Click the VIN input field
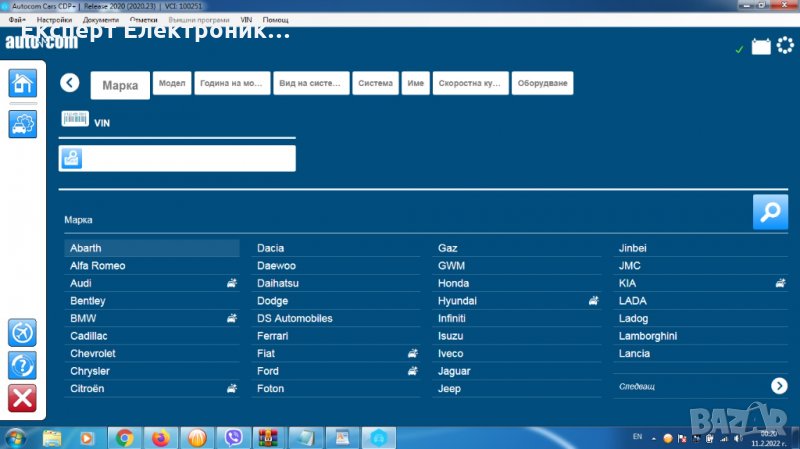 tap(188, 158)
